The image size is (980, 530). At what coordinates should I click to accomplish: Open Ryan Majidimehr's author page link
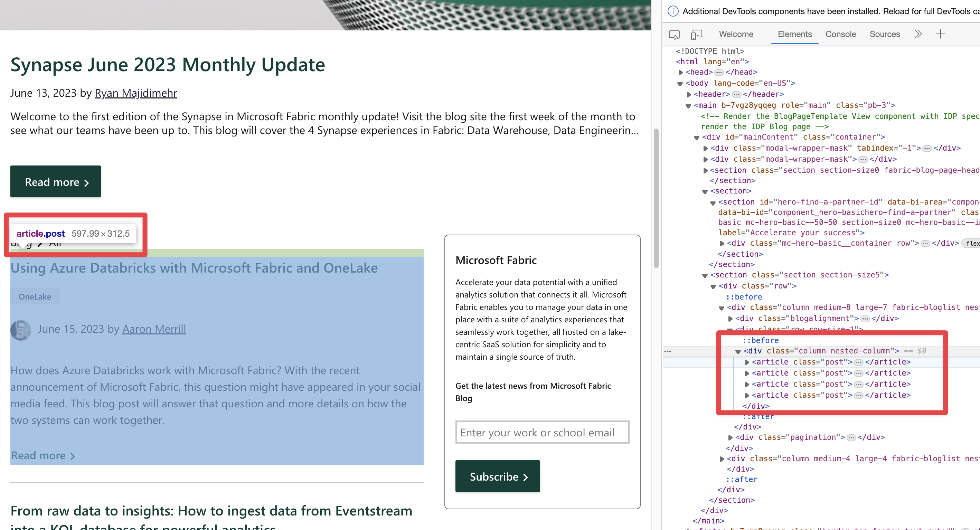pos(136,93)
